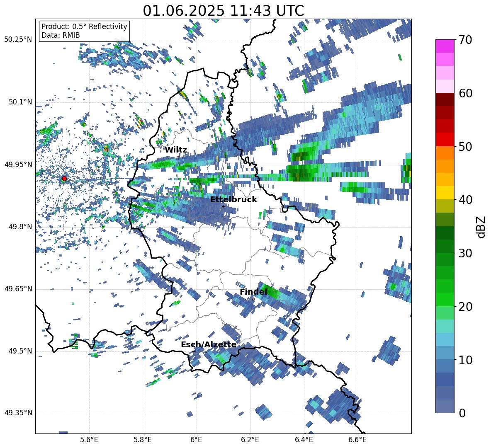The image size is (491, 448).
Task: Click the dBZ colorbar axis label
Action: (481, 227)
